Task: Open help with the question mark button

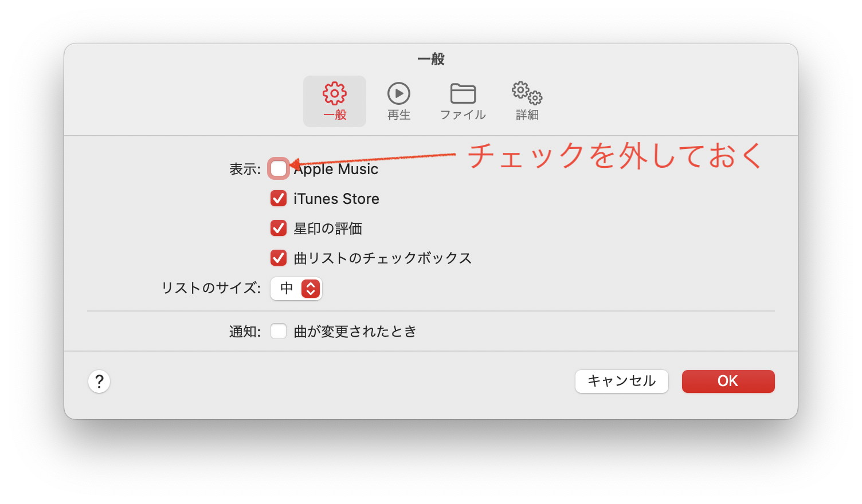Action: [99, 381]
